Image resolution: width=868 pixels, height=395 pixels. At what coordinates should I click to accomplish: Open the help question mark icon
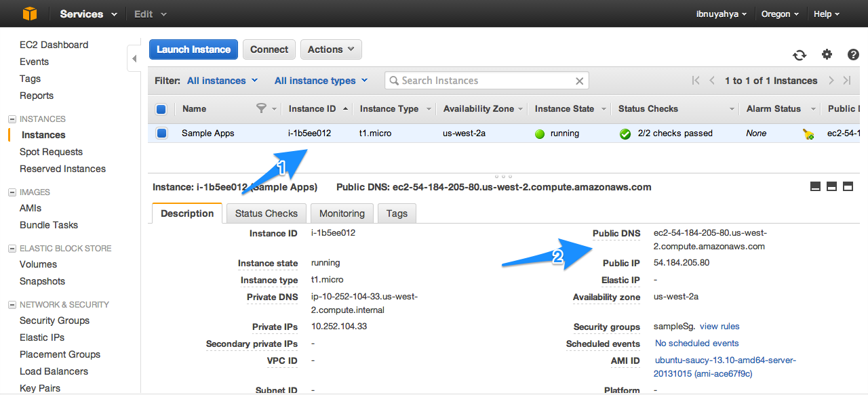853,55
